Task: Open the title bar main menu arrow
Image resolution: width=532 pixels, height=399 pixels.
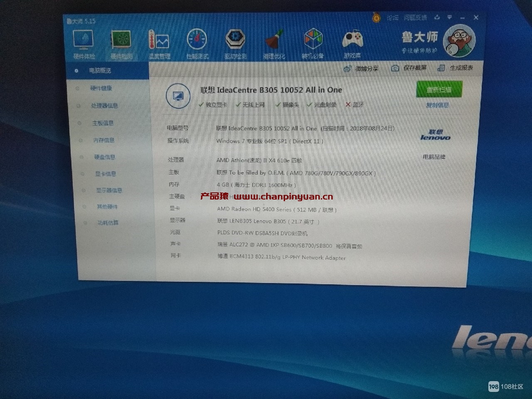Action: pyautogui.click(x=450, y=17)
